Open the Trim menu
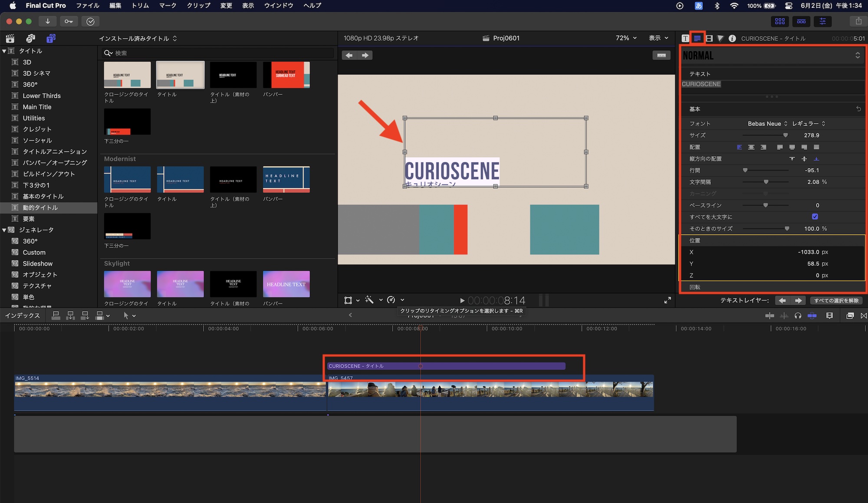The height and width of the screenshot is (503, 868). (140, 6)
